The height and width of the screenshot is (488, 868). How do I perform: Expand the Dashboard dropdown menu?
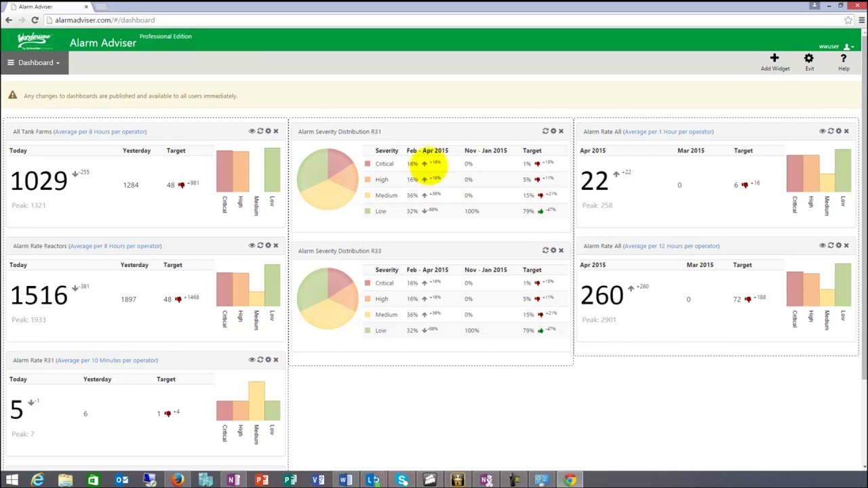pos(34,63)
